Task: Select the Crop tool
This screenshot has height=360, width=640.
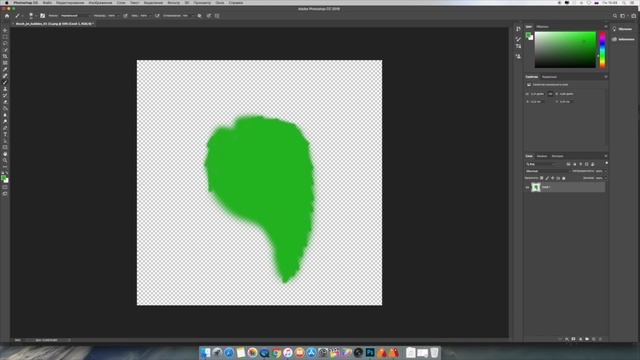Action: [5, 56]
